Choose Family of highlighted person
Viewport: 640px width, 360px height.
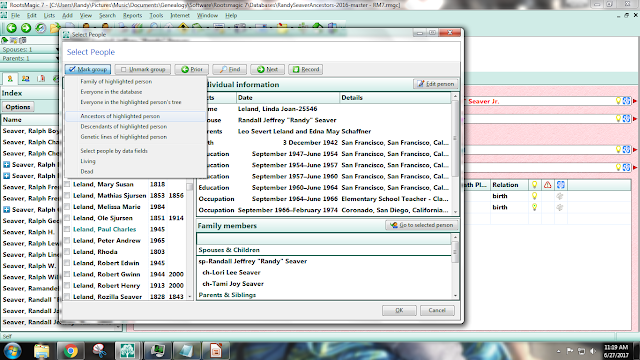(136, 82)
